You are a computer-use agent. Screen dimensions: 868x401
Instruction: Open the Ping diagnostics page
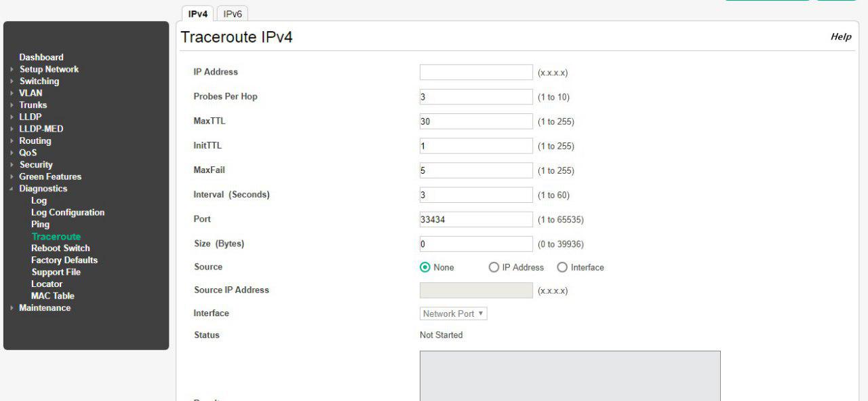point(40,224)
